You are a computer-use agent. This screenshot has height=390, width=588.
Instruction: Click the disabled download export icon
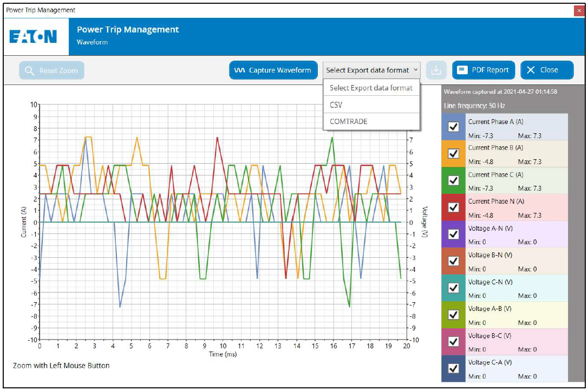point(436,70)
